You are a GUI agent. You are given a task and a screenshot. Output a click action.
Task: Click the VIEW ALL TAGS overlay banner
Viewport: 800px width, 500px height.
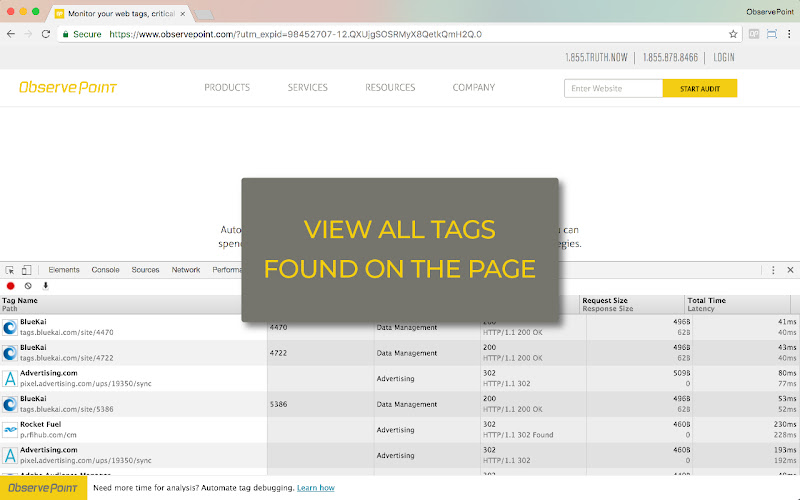coord(400,249)
